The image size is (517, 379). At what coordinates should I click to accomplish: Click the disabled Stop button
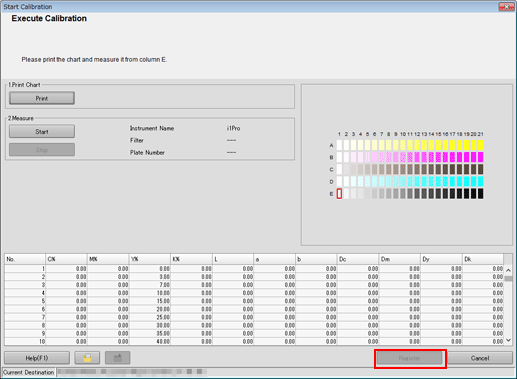[x=42, y=150]
